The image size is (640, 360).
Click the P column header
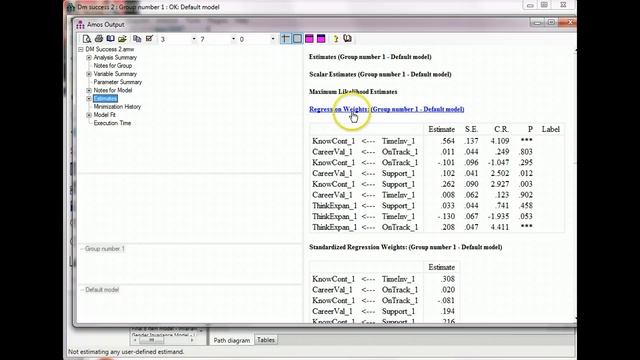point(530,129)
